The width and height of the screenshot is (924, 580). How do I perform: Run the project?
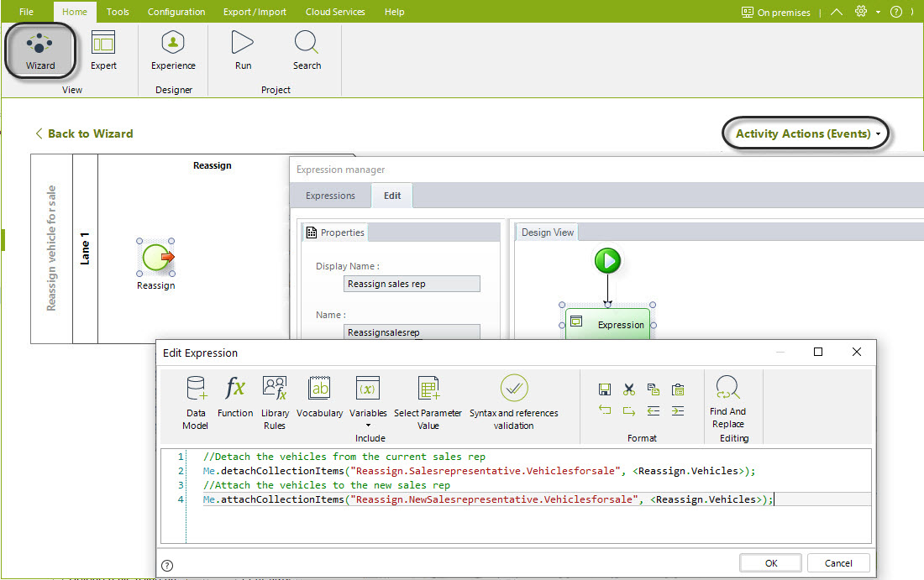(x=243, y=50)
